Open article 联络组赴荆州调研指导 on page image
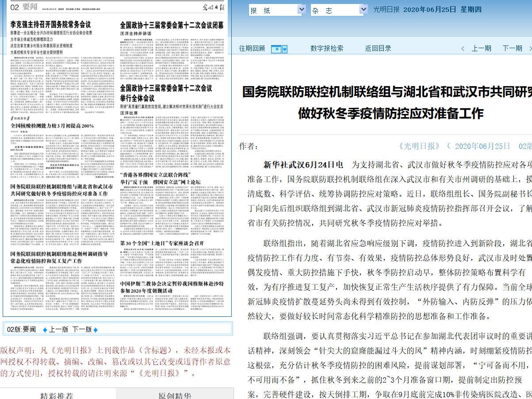Screen dimensions: 532x399 point(59,257)
